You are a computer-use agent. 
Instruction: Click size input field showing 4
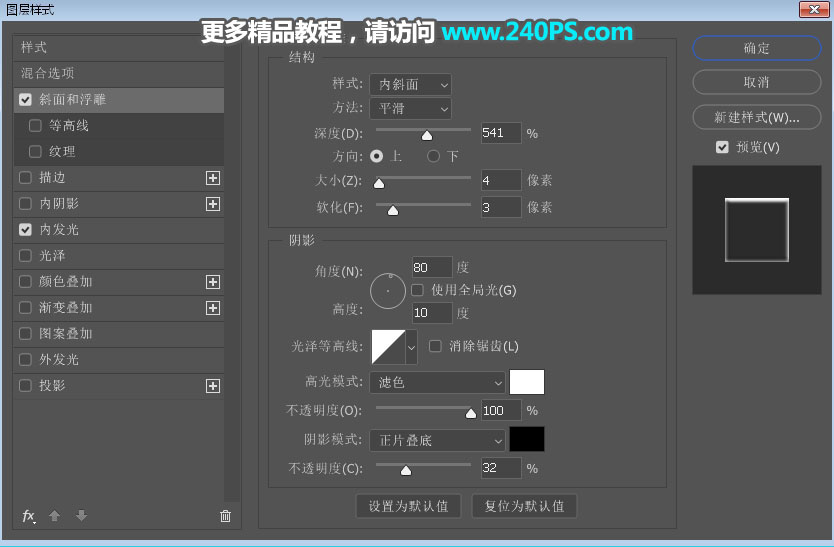coord(501,180)
